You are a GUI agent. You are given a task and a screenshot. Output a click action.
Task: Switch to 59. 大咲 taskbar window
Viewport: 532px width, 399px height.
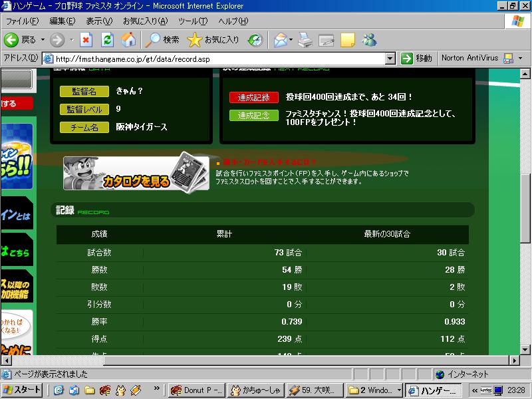coord(315,390)
